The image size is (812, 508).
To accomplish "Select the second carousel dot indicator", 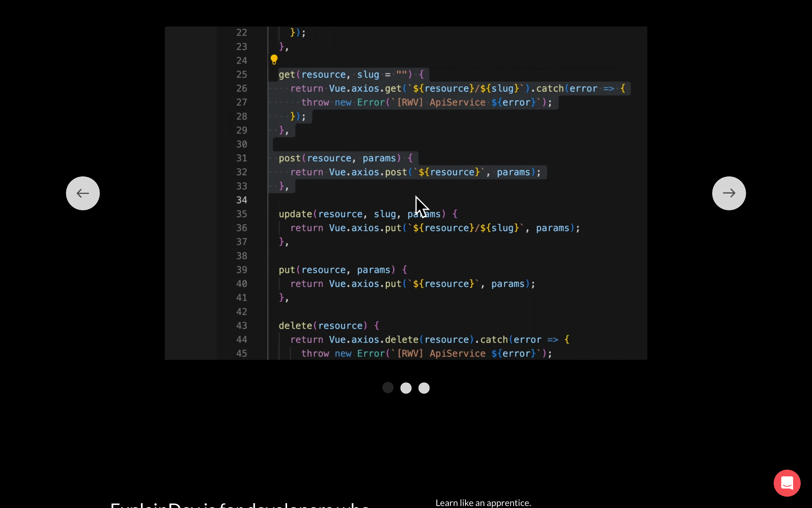I will click(x=406, y=388).
